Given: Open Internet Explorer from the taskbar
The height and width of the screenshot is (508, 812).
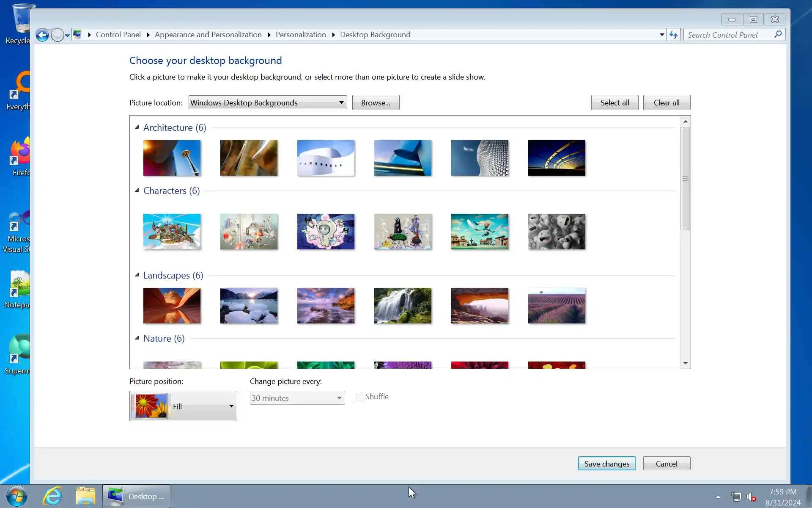Looking at the screenshot, I should (x=52, y=496).
